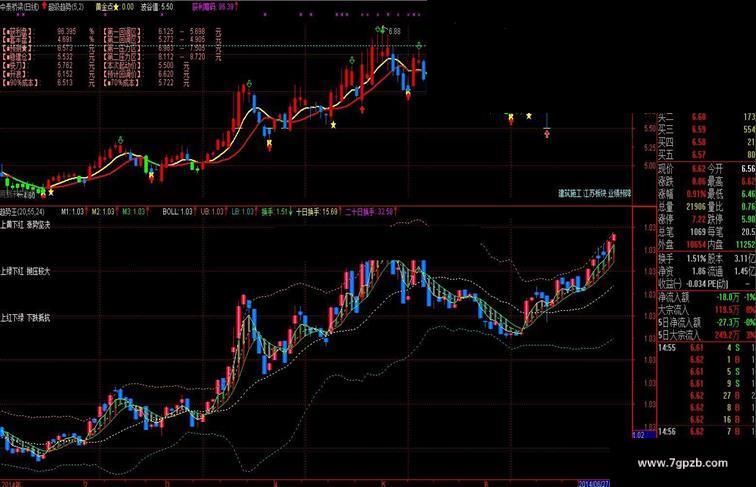756x487 pixels.
Task: Click the 总量 21906 quote field
Action: click(682, 206)
